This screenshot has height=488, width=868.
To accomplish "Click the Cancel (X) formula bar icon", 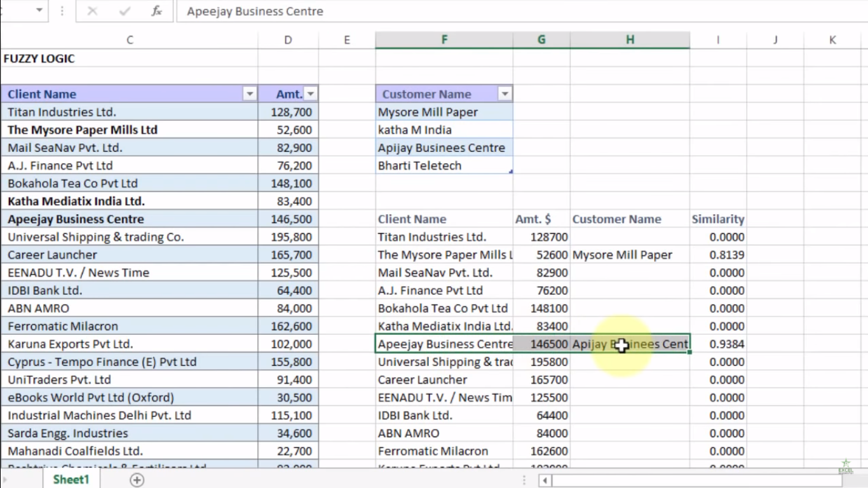I will point(92,11).
